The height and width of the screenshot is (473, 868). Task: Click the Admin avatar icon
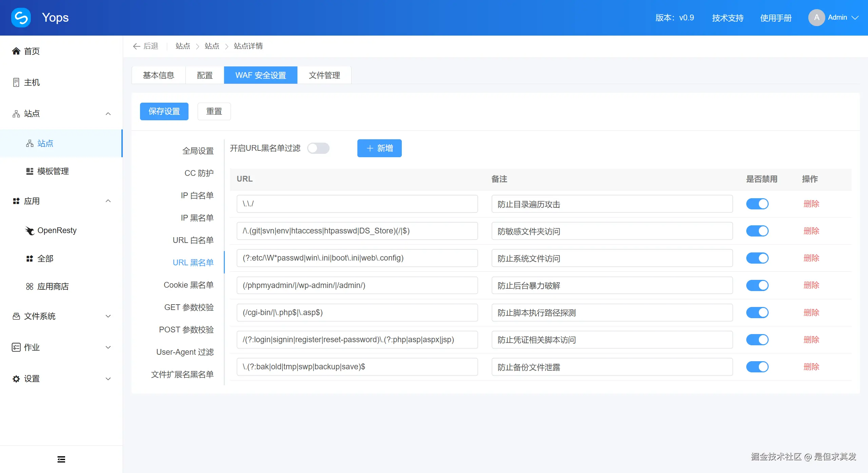coord(816,18)
